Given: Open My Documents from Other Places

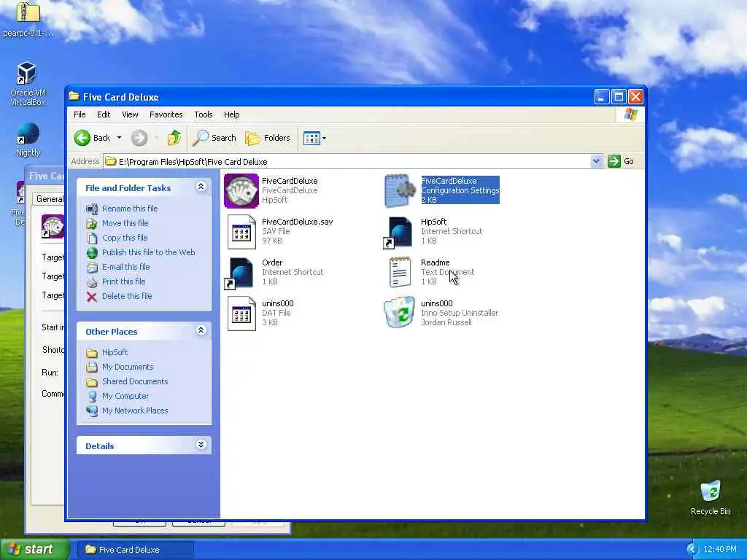Looking at the screenshot, I should pos(128,367).
